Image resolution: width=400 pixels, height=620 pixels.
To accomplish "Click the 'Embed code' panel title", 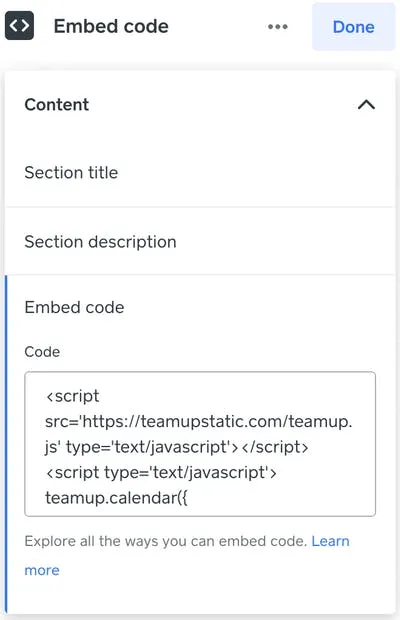I will [111, 26].
